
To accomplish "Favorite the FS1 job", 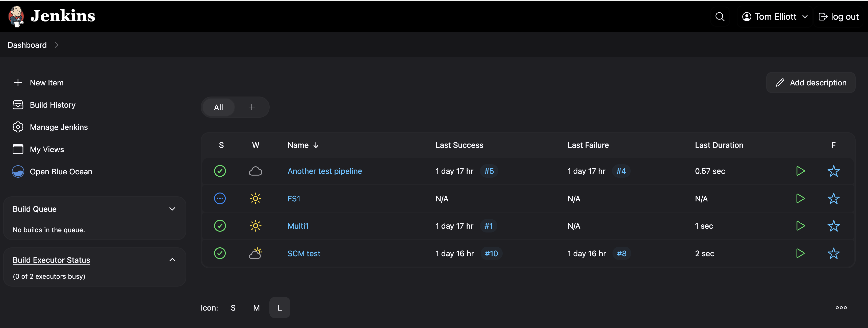I will tap(834, 199).
